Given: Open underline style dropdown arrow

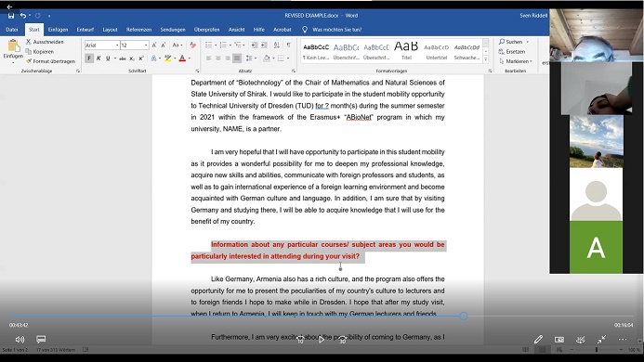Looking at the screenshot, I should (x=115, y=58).
